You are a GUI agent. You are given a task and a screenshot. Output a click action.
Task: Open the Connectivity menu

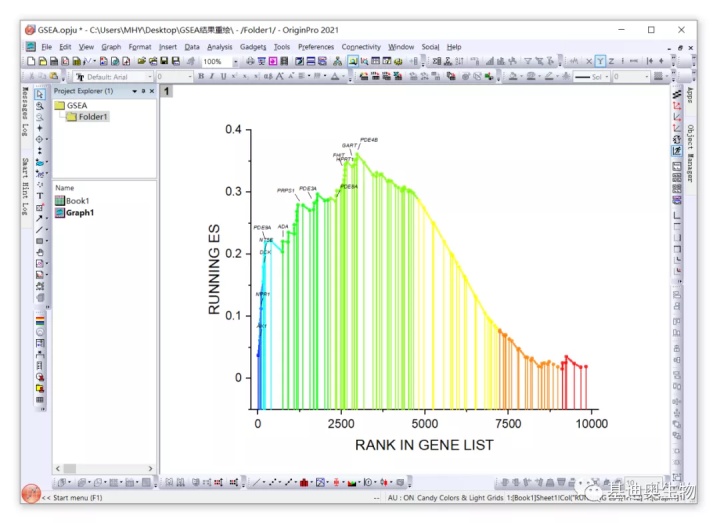coord(361,47)
